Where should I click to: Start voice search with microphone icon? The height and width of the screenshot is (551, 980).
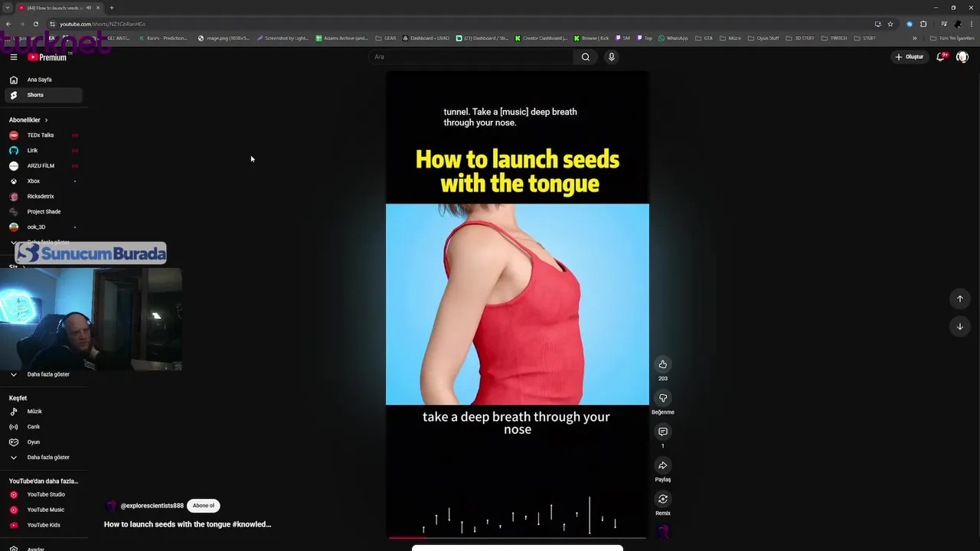(611, 57)
